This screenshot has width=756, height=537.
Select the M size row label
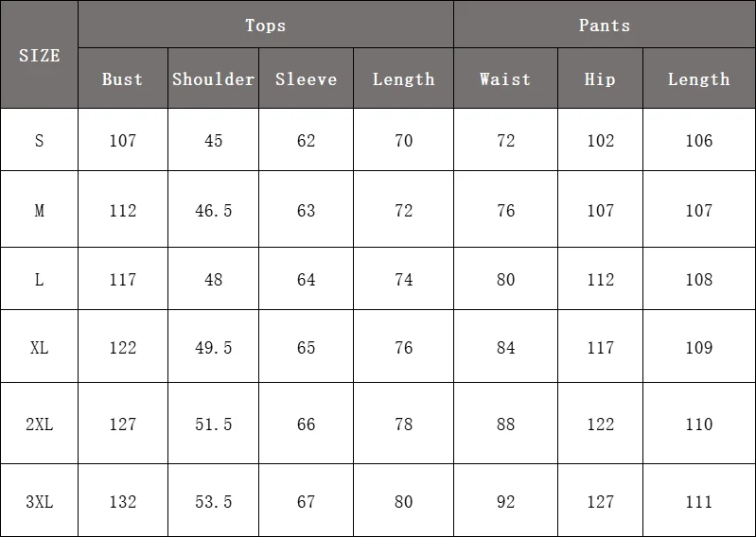(x=39, y=211)
